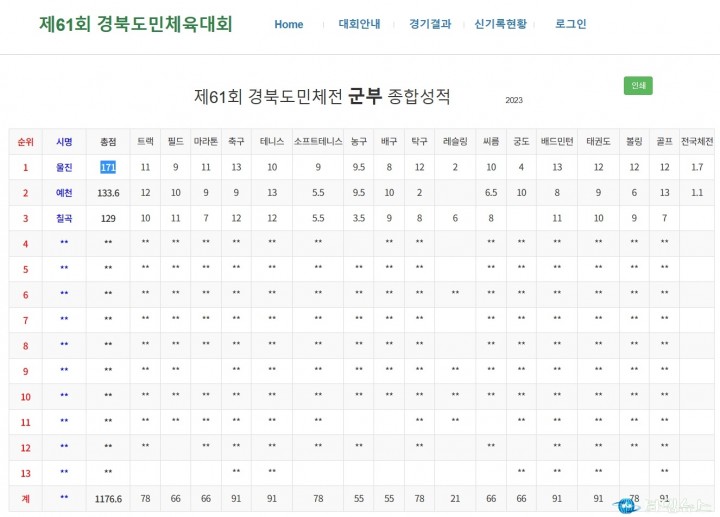
Task: Click the 2023 year label
Action: point(514,101)
